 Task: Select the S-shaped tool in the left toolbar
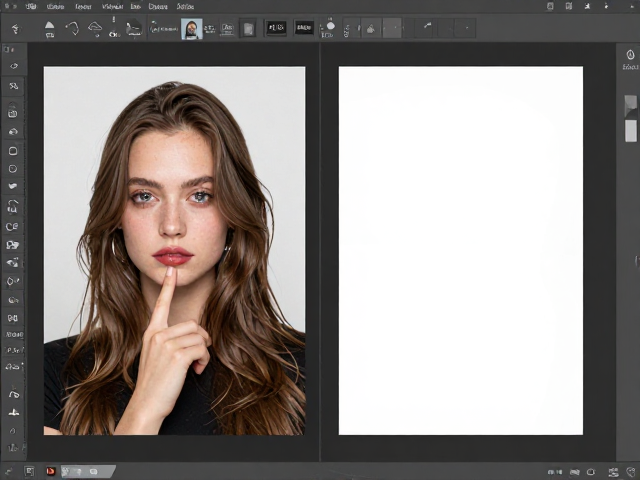coord(13,86)
